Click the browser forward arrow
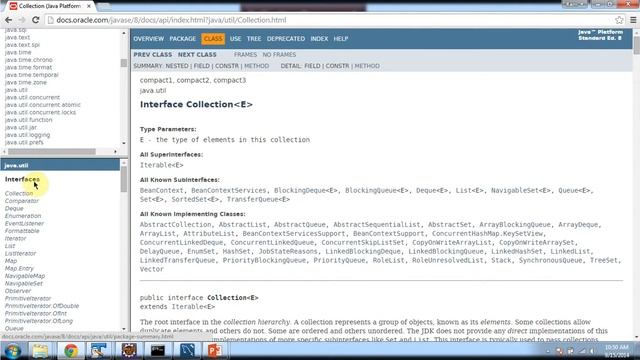 click(x=22, y=20)
